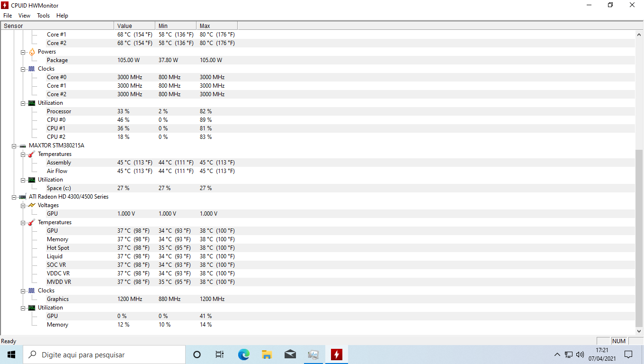644x364 pixels.
Task: Click the Value column header
Action: pyautogui.click(x=134, y=26)
